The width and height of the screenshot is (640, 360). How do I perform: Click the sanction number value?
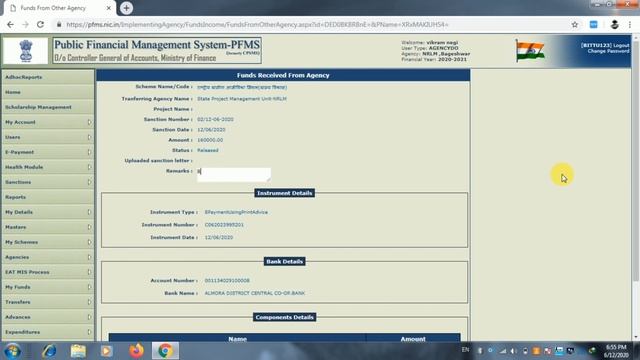click(215, 119)
